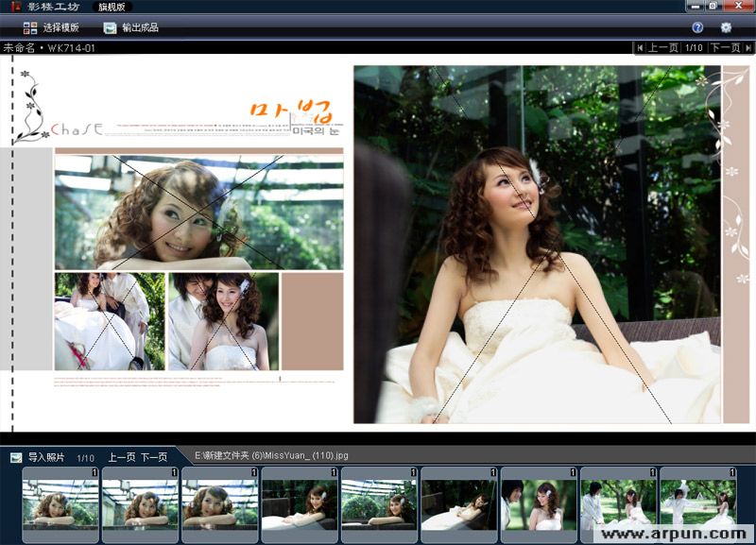Screen dimensions: 756x545
Task: Click large bride photo on right page
Action: point(537,246)
